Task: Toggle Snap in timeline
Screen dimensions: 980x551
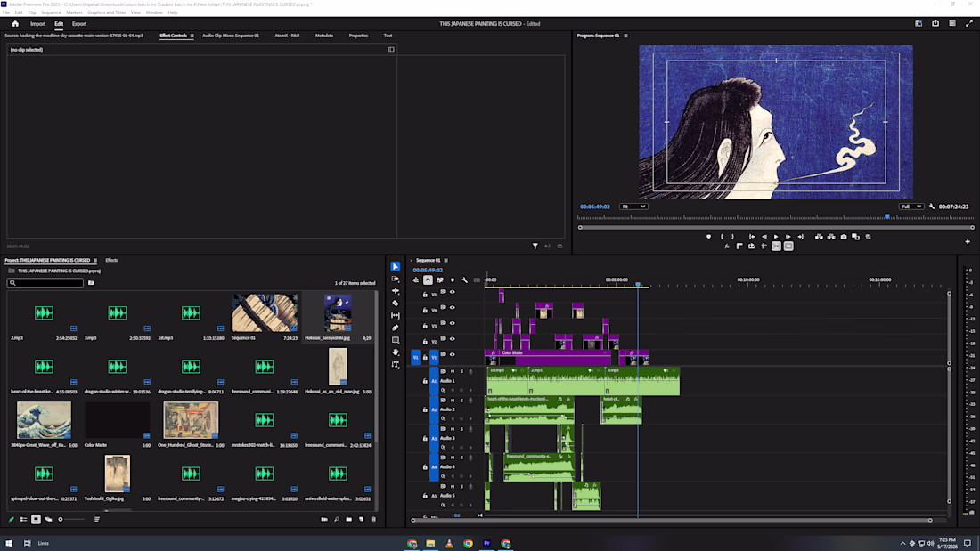Action: pos(428,280)
